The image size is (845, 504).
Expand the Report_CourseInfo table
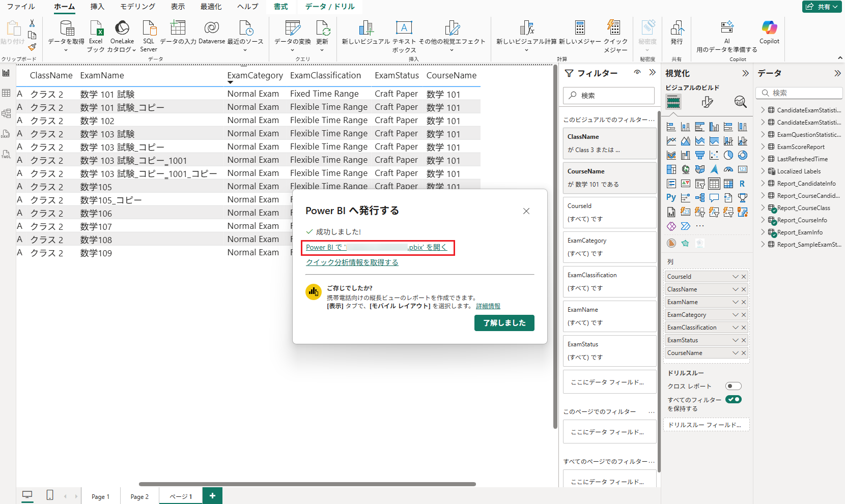coord(763,220)
